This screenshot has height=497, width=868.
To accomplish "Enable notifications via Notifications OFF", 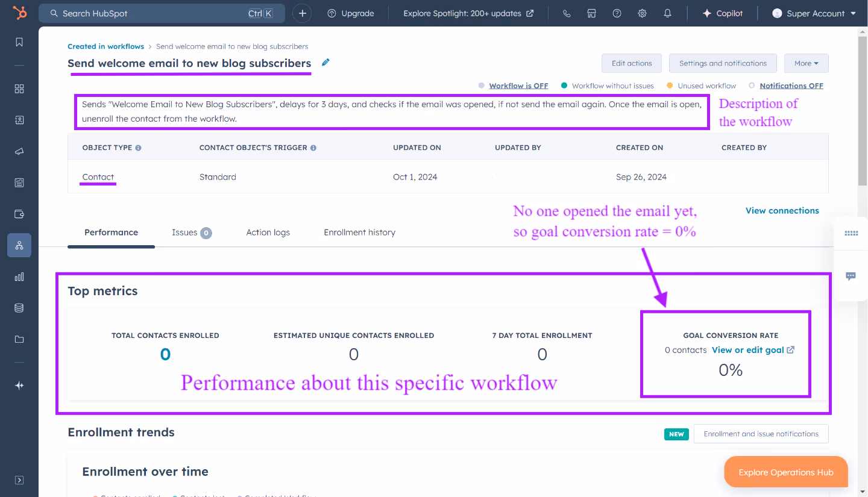I will [790, 85].
